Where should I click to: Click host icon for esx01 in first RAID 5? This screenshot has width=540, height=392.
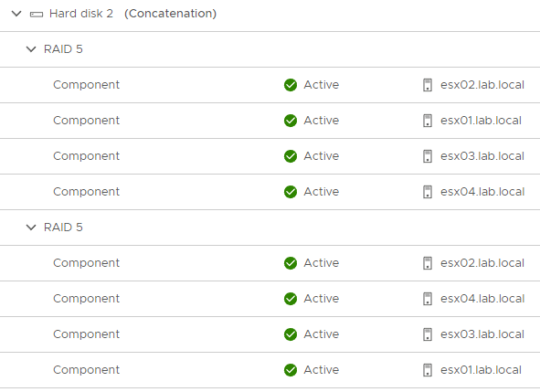click(x=428, y=121)
